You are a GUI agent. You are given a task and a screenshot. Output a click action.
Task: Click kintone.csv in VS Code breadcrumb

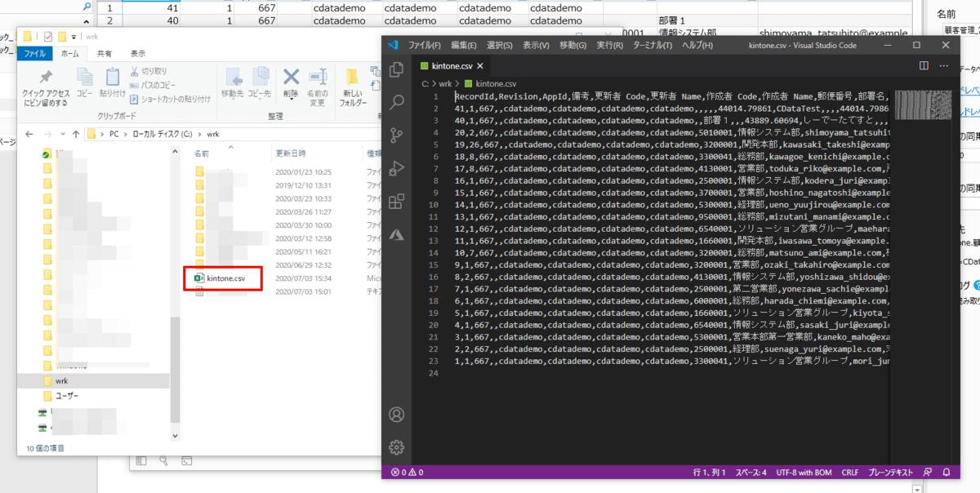click(497, 83)
